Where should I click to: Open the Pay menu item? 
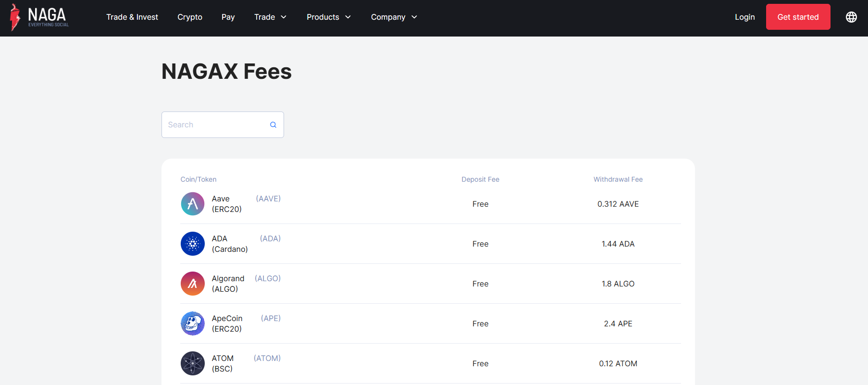pyautogui.click(x=228, y=17)
